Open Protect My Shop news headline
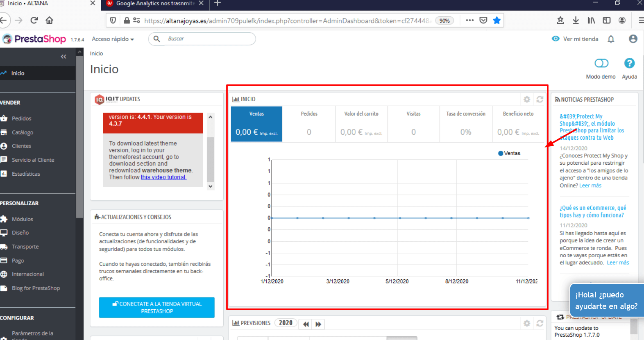The height and width of the screenshot is (340, 644). (x=592, y=127)
